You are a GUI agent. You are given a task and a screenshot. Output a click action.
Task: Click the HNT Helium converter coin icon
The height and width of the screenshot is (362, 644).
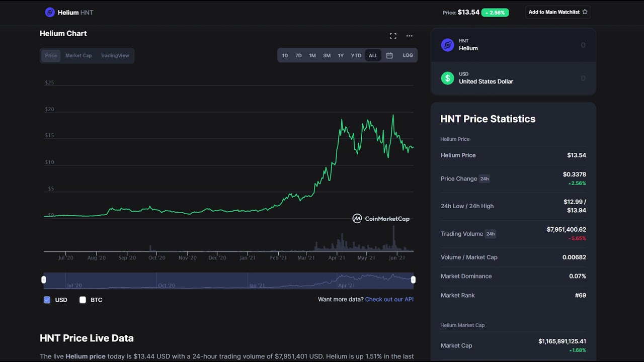tap(447, 45)
